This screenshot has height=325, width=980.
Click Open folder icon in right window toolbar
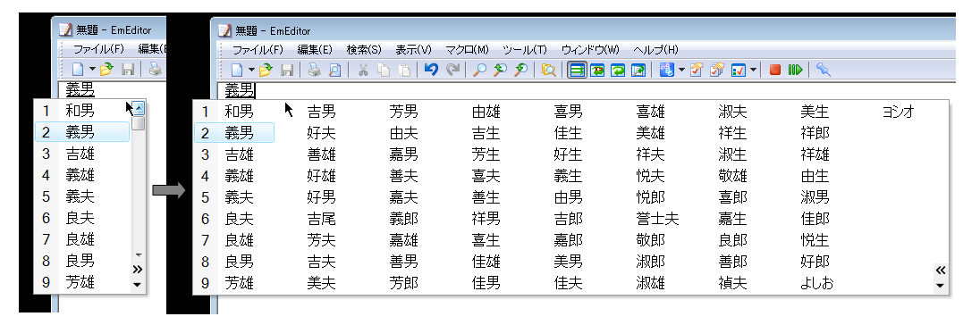point(266,70)
